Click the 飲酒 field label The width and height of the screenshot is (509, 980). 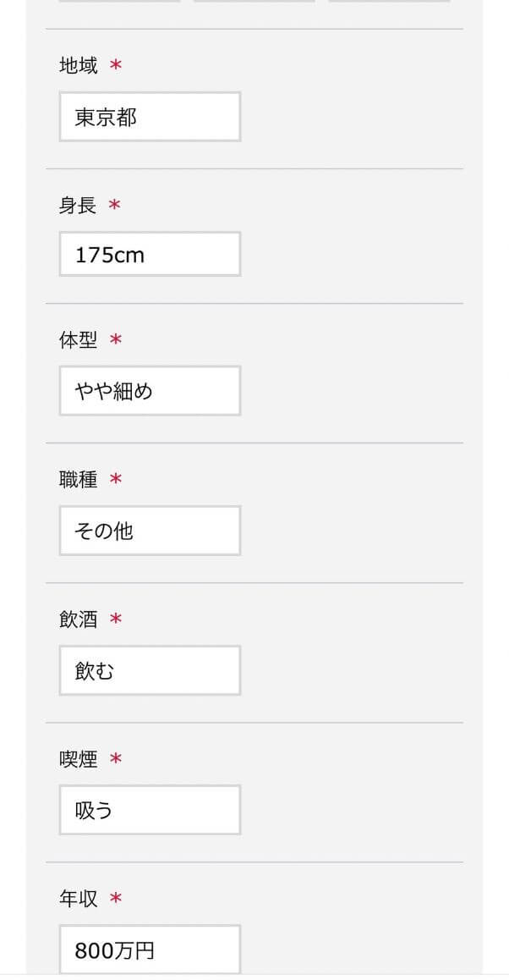coord(79,619)
